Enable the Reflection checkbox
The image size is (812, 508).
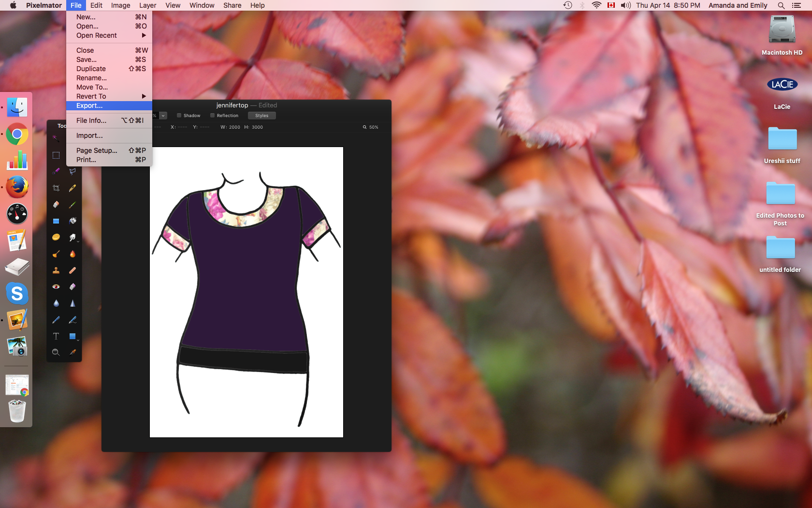pyautogui.click(x=212, y=116)
